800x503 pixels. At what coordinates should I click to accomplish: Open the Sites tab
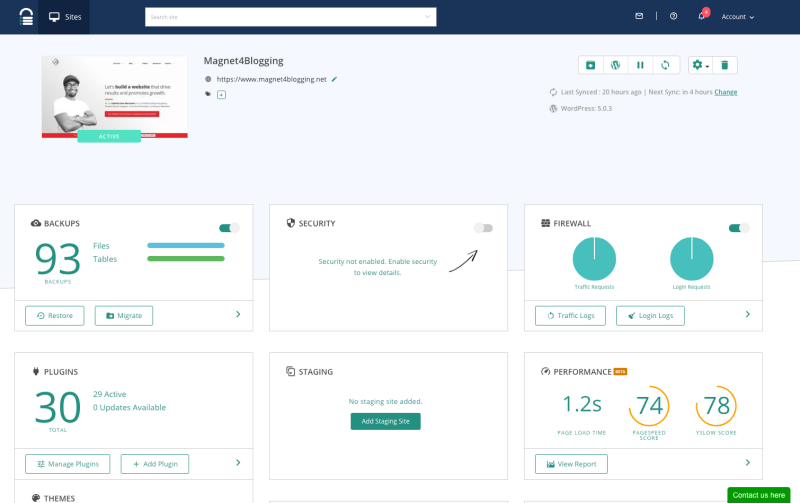(64, 17)
